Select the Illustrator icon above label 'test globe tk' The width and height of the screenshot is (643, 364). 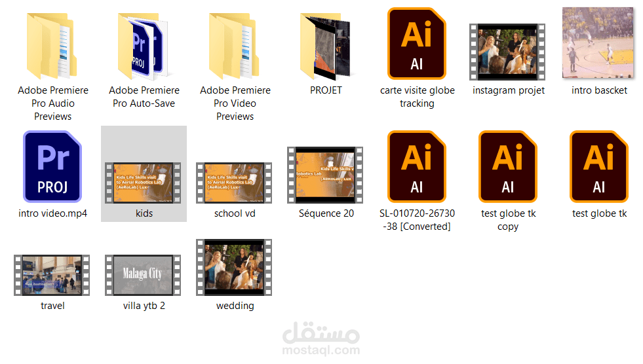[598, 167]
